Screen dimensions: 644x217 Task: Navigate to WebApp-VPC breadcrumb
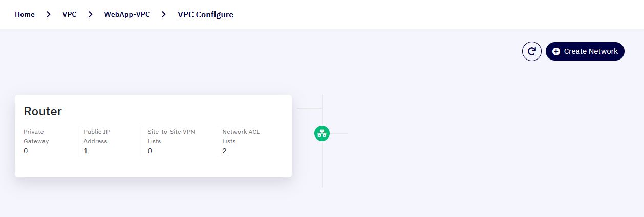tap(127, 14)
